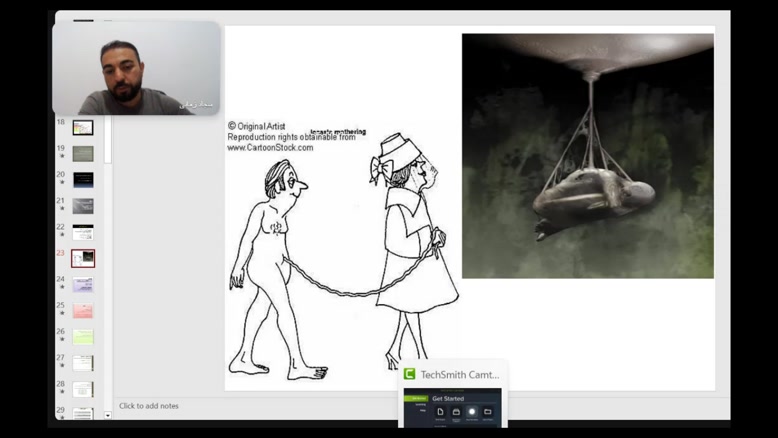This screenshot has height=438, width=778.
Task: Play animation star icon under slide 19
Action: pyautogui.click(x=62, y=156)
